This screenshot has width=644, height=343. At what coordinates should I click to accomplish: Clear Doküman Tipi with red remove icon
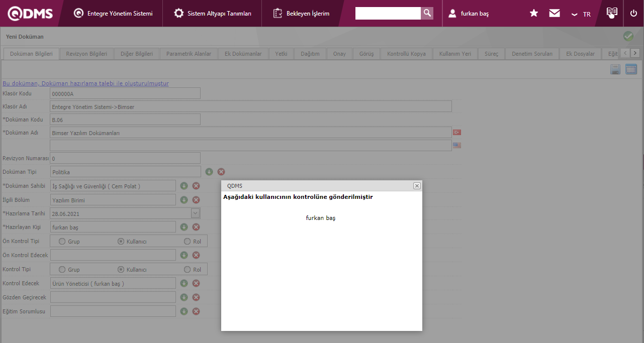click(221, 172)
